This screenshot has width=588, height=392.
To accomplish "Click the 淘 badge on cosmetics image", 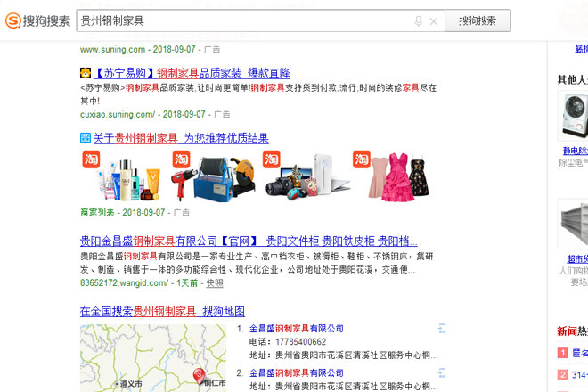I will [91, 159].
